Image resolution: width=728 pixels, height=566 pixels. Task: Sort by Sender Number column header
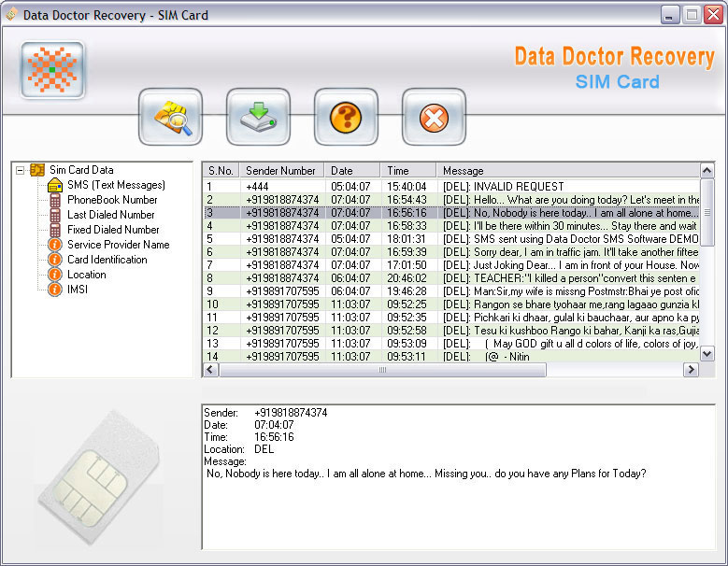(x=280, y=171)
